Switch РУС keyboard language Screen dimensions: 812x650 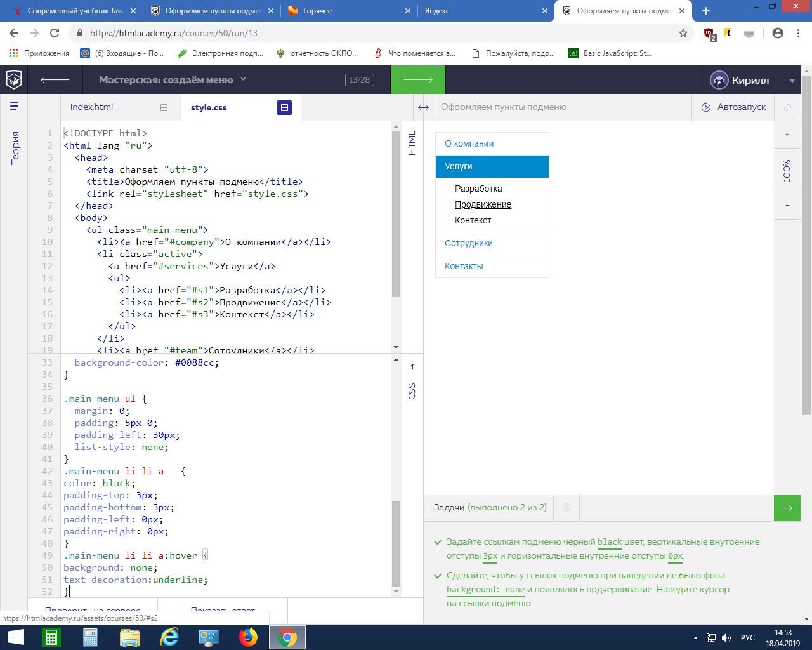coord(748,638)
